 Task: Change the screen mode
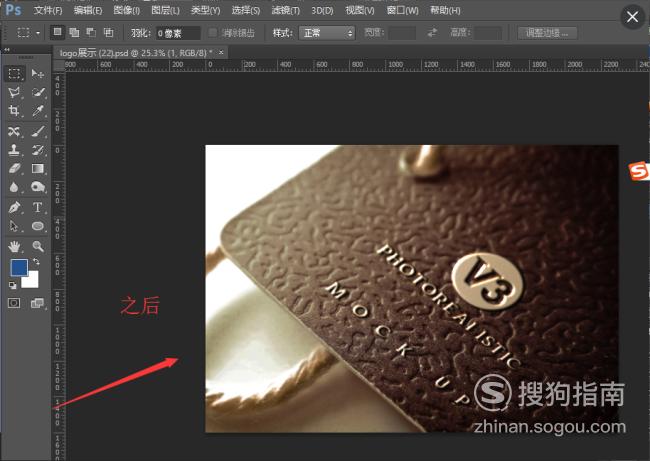(37, 303)
